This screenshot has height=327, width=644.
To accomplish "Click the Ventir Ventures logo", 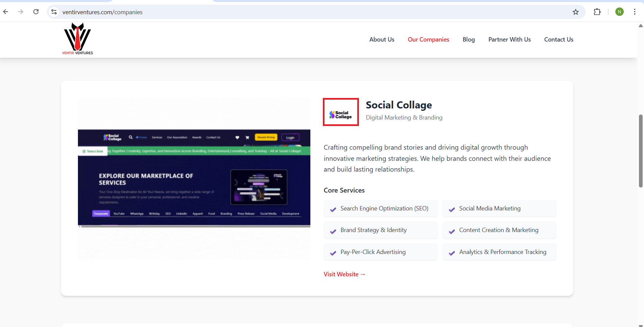I will tap(78, 39).
